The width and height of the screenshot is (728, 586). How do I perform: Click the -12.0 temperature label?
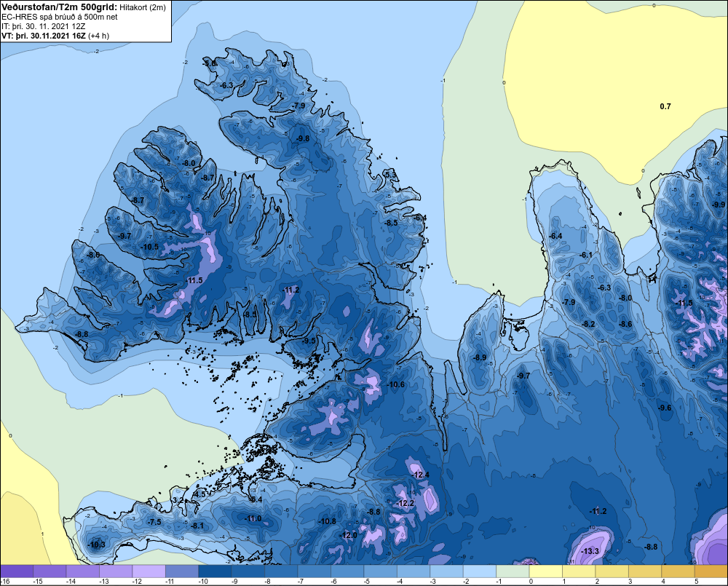(x=349, y=535)
